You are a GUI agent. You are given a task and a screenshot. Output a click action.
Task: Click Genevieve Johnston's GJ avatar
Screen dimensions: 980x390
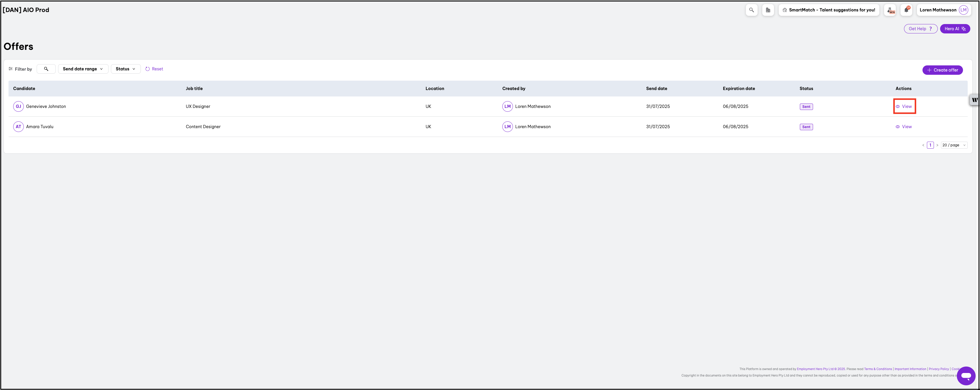point(18,106)
